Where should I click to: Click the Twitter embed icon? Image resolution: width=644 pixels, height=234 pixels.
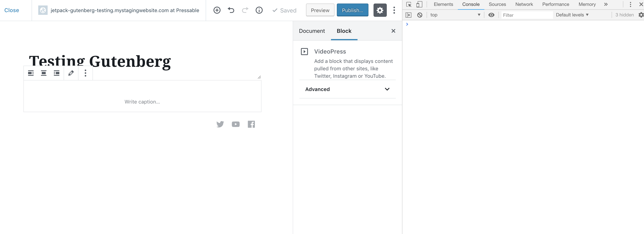(x=220, y=124)
